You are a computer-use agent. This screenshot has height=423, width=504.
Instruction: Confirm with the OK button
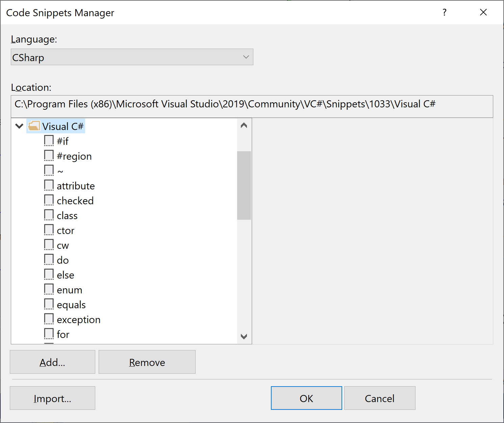pyautogui.click(x=306, y=398)
